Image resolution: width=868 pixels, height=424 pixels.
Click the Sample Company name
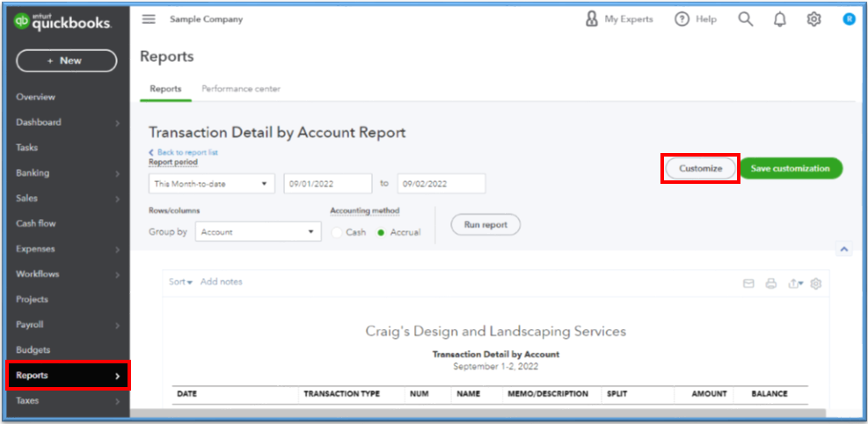point(206,19)
